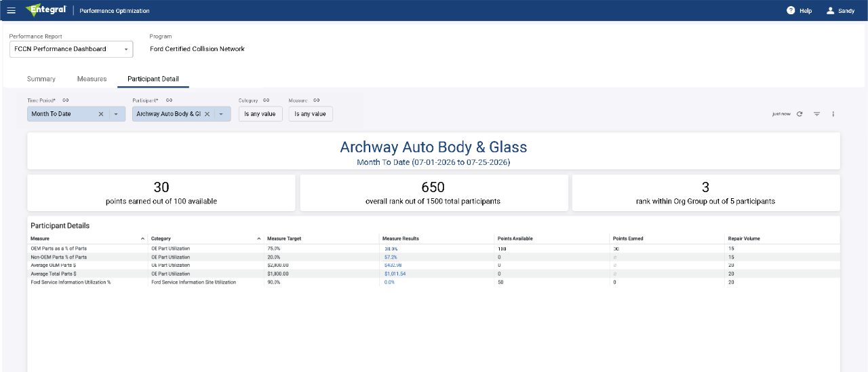This screenshot has width=868, height=372.
Task: Click the Category column header
Action: click(161, 239)
